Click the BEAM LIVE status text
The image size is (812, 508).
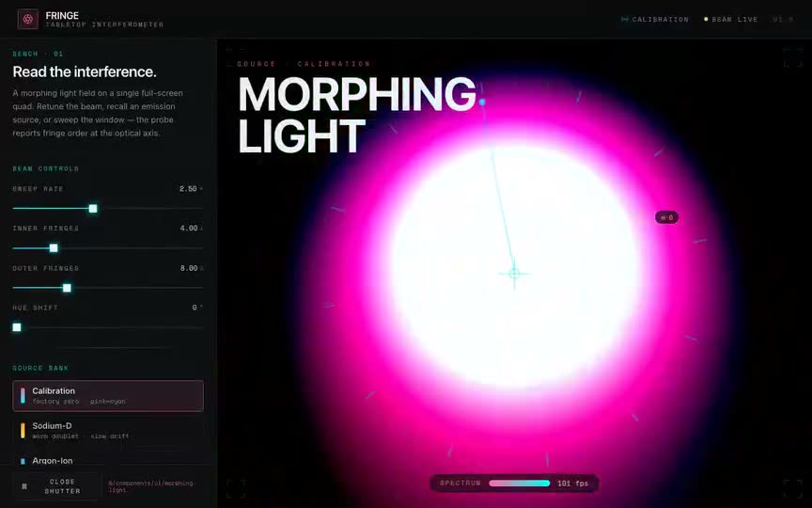735,19
